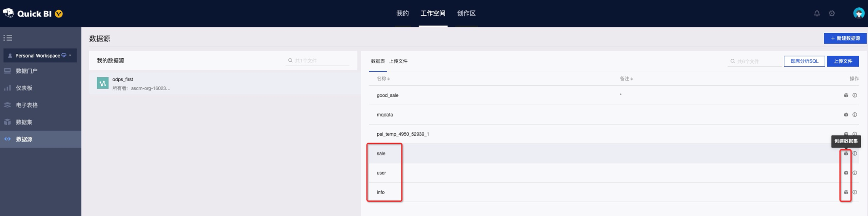Sort table by 备注 column

626,78
